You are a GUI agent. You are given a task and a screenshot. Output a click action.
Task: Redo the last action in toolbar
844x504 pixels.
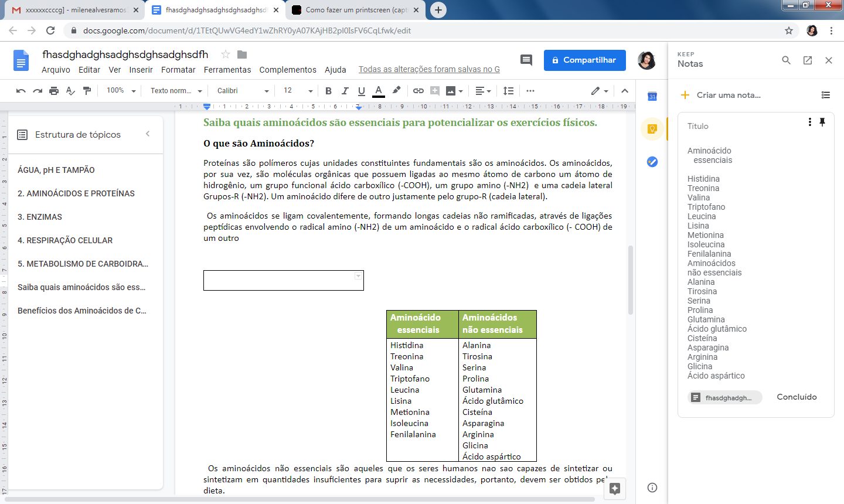point(38,91)
